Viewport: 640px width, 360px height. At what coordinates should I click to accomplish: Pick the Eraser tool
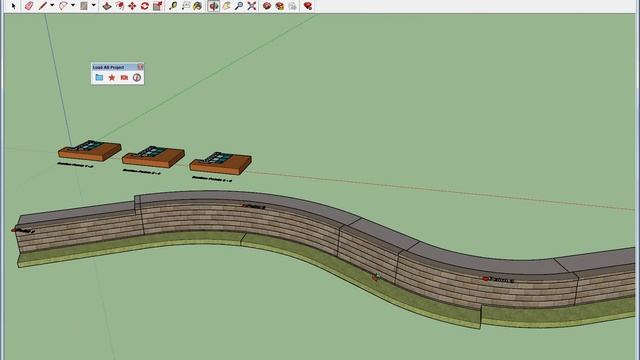coord(28,6)
